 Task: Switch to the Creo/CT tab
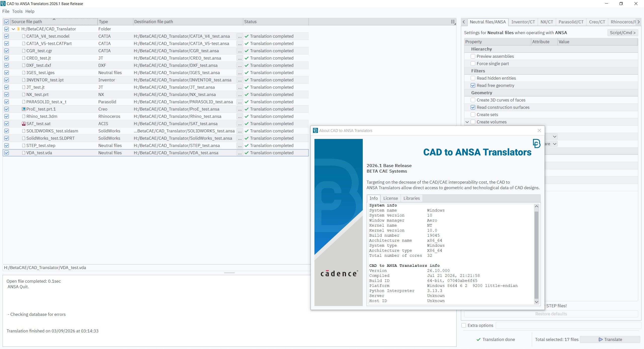coord(597,22)
